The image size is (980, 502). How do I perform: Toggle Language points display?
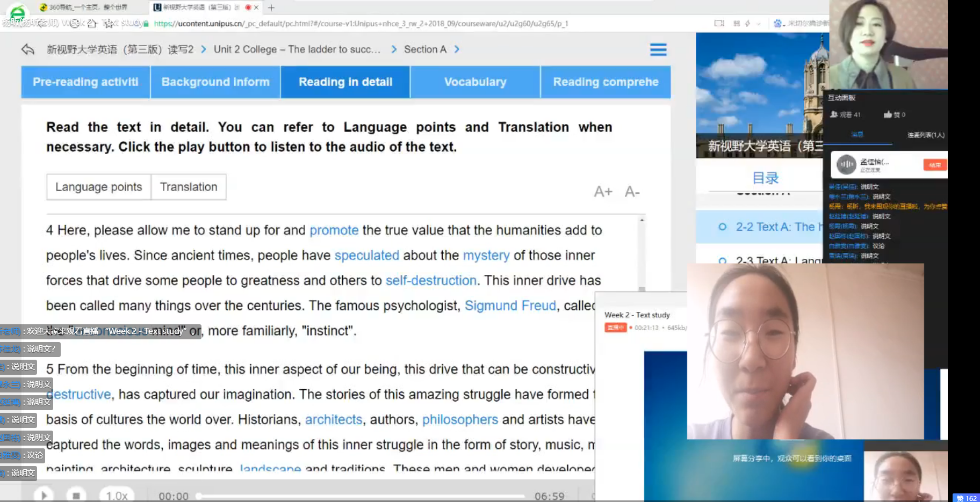tap(99, 187)
